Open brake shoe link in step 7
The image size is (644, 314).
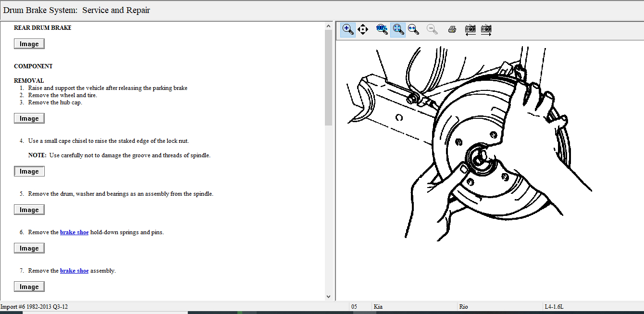74,271
